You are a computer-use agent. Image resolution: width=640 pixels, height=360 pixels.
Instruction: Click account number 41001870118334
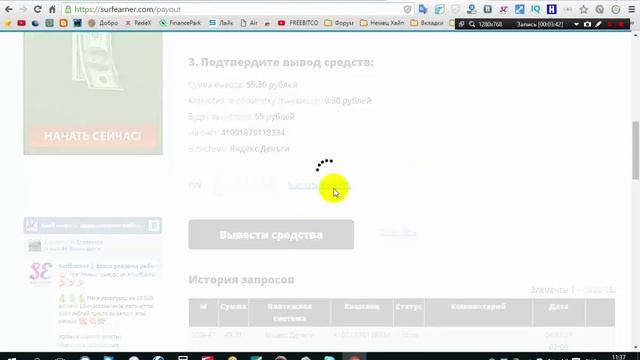pyautogui.click(x=253, y=133)
